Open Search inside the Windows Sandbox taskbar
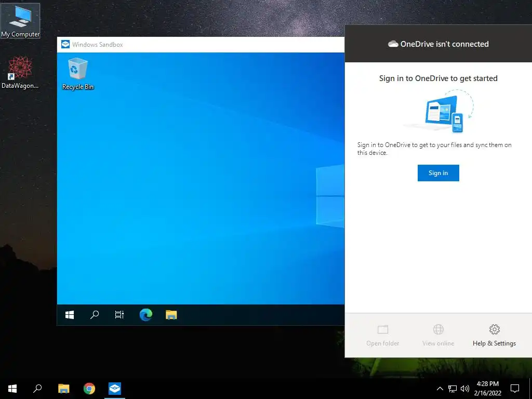This screenshot has height=399, width=532. coord(95,315)
